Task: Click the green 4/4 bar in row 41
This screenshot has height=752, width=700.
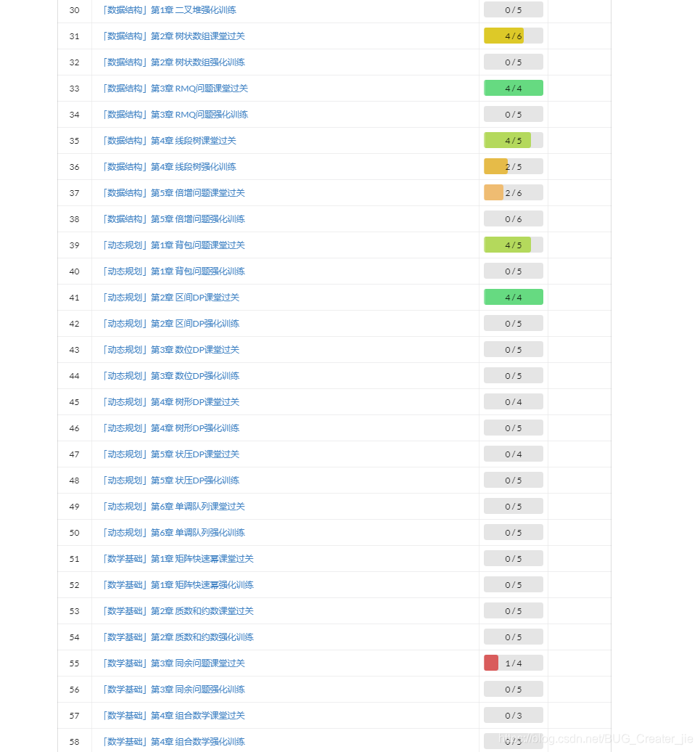Action: [513, 298]
